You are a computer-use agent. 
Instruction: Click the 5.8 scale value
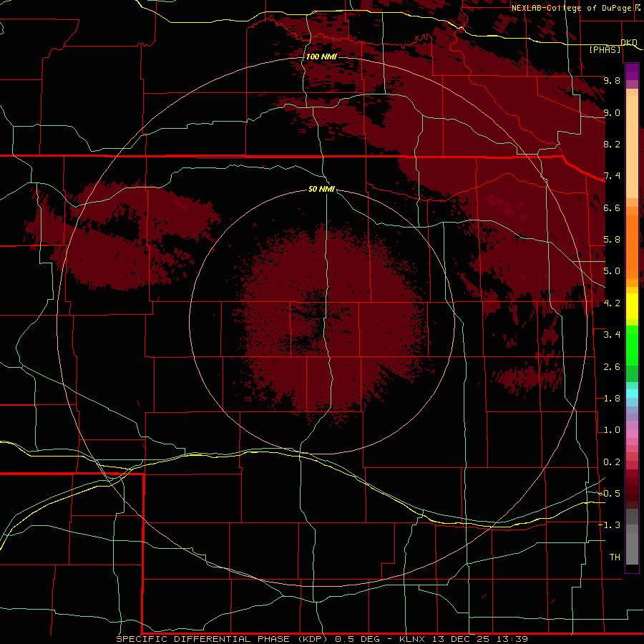pos(612,240)
